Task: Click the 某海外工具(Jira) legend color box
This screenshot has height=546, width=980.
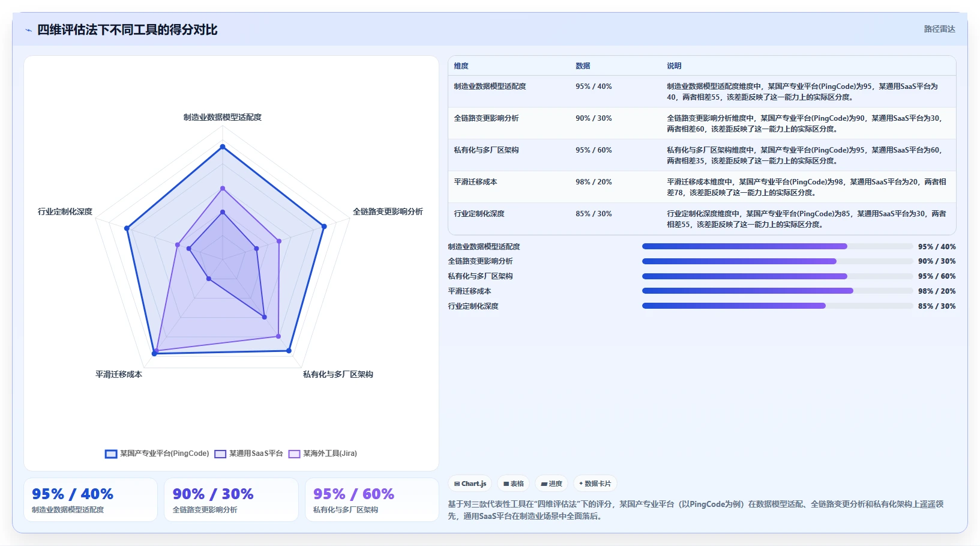Action: [294, 454]
